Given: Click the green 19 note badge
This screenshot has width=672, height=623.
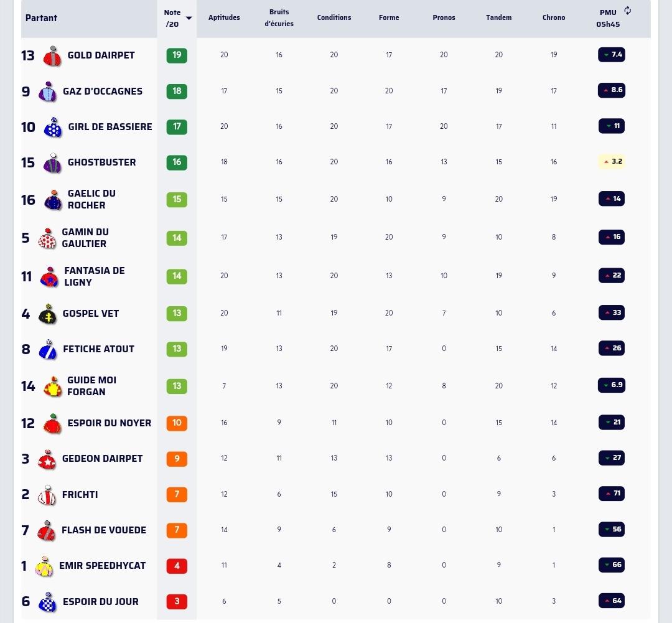Looking at the screenshot, I should 177,55.
